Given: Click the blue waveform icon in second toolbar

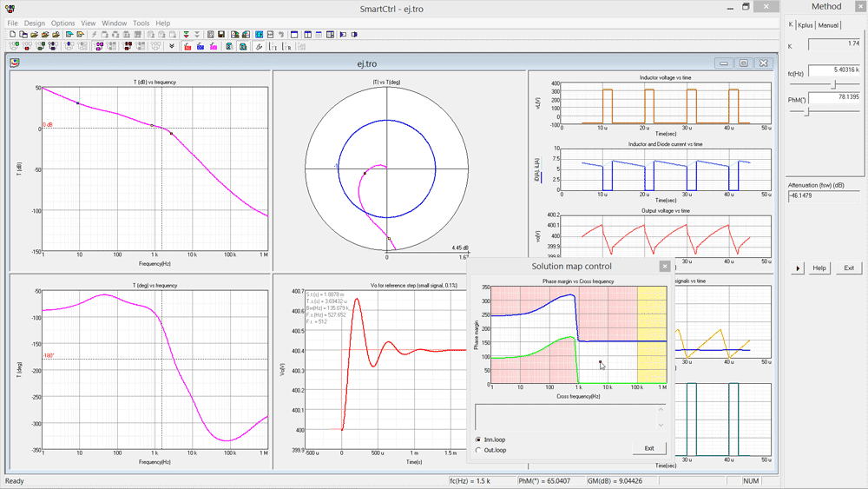Looking at the screenshot, I should click(201, 47).
